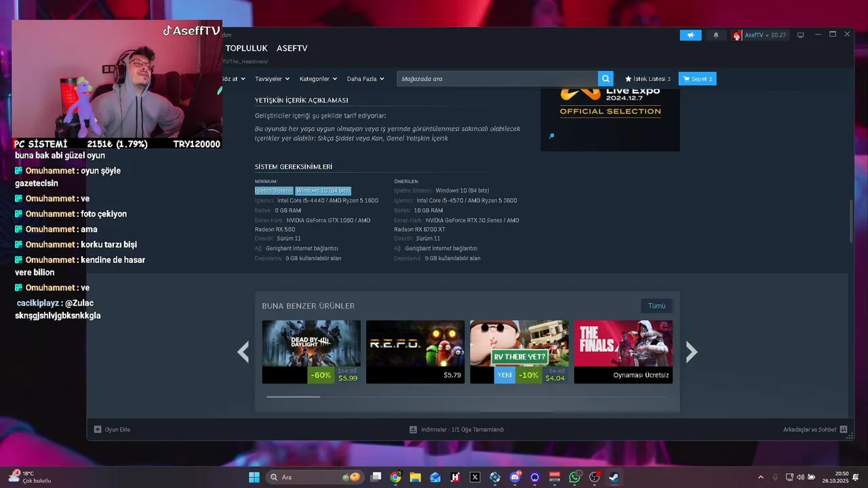868x488 pixels.
Task: Open the Windows Start menu
Action: [x=254, y=477]
